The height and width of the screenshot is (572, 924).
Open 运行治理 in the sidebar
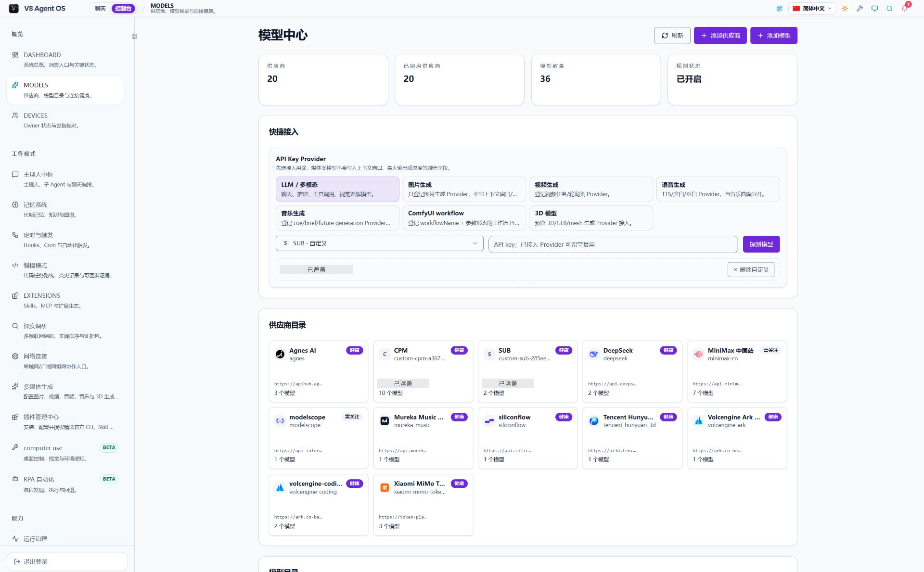(65, 539)
